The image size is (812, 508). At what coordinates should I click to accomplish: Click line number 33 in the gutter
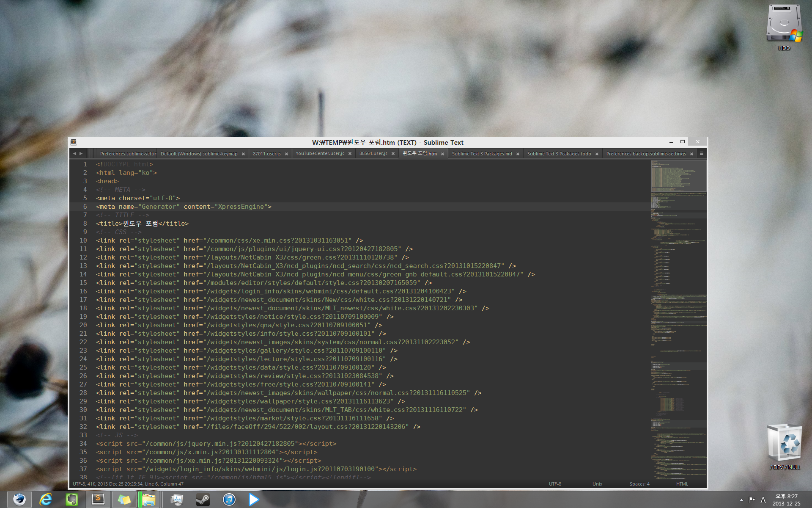click(x=83, y=435)
